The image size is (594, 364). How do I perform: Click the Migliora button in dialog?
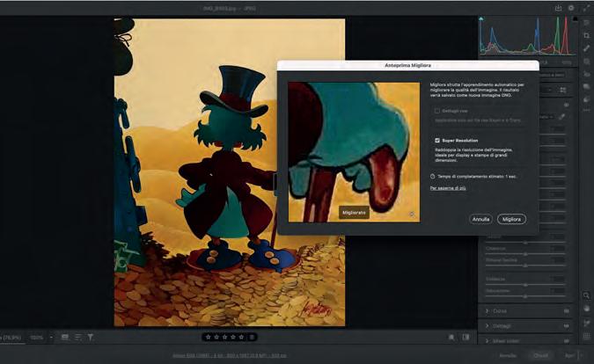[511, 219]
